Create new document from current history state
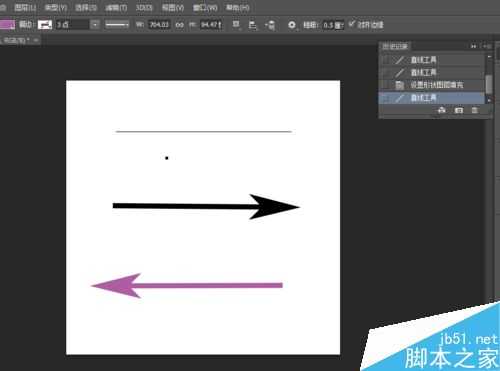 click(x=442, y=110)
